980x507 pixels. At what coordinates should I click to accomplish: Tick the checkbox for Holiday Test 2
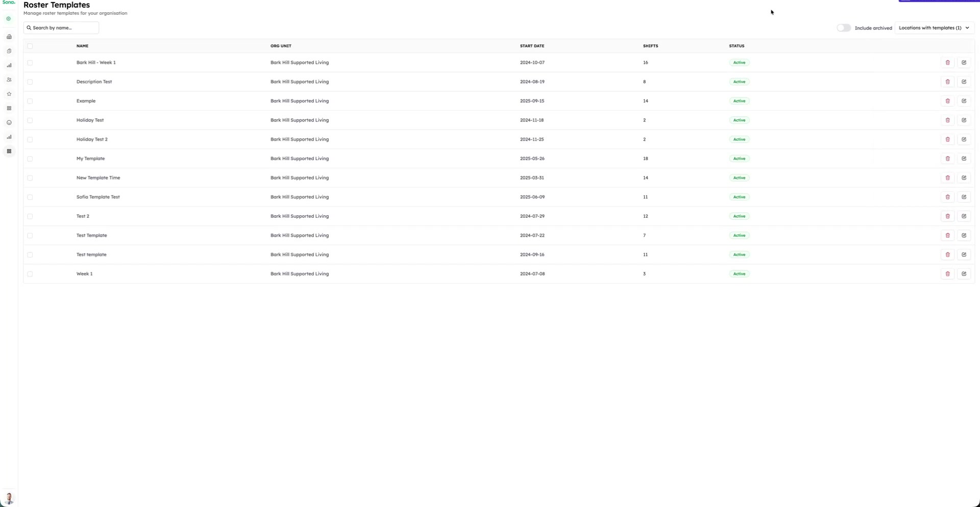tap(30, 139)
